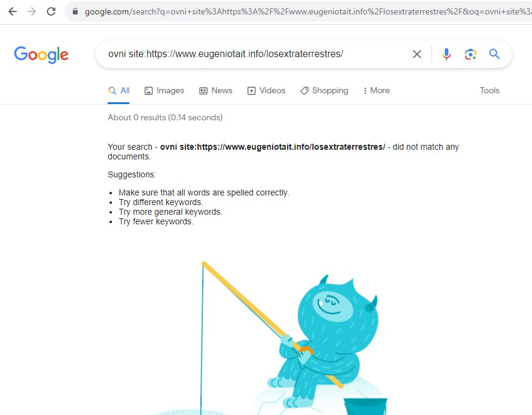Reload the page with refresh icon

[x=51, y=11]
